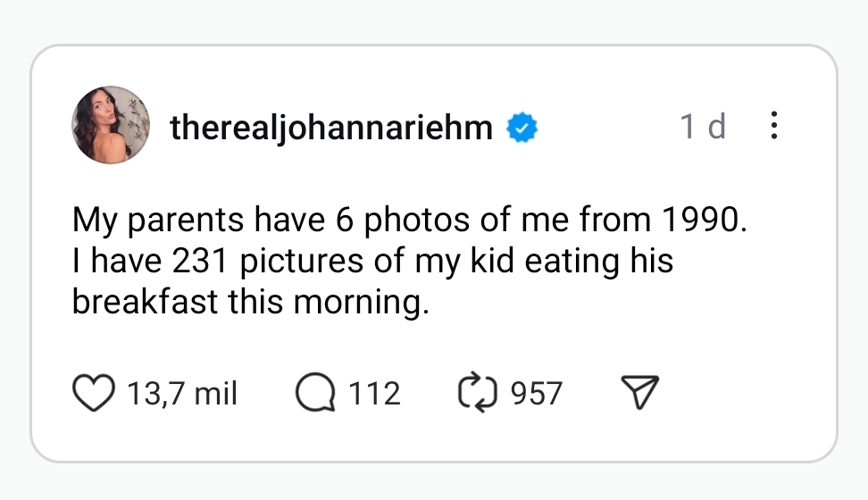The width and height of the screenshot is (868, 500).
Task: Like the post with the heart icon
Action: click(x=94, y=393)
